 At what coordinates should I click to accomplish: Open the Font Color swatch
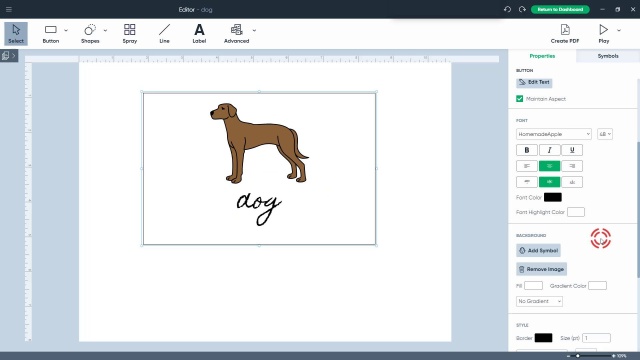pos(553,197)
